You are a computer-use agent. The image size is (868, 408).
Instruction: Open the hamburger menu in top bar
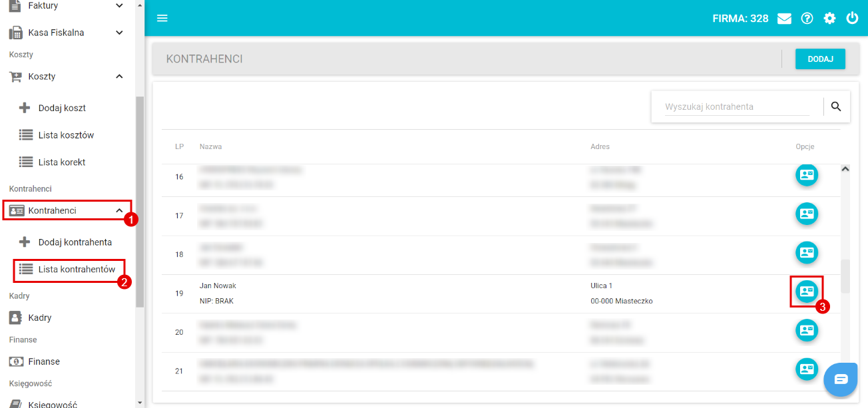pyautogui.click(x=162, y=18)
